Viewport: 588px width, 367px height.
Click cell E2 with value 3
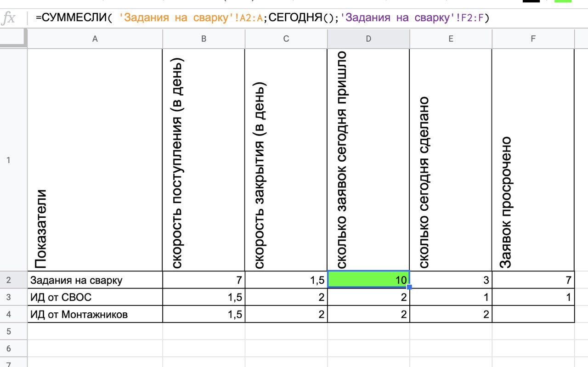pos(451,280)
